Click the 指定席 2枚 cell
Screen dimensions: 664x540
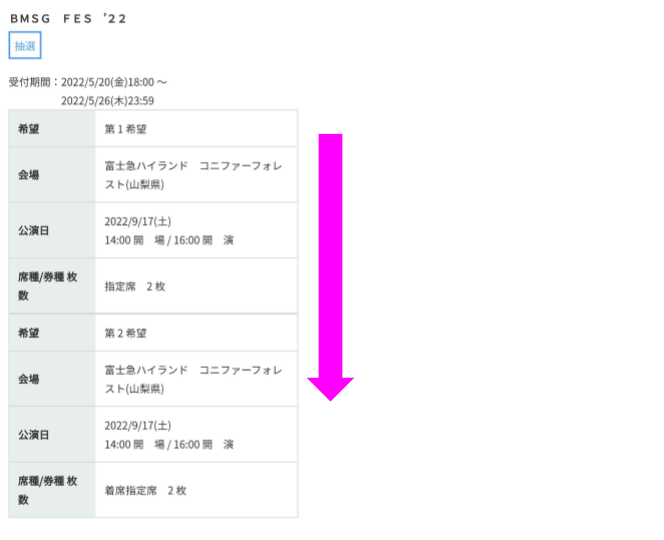[196, 286]
